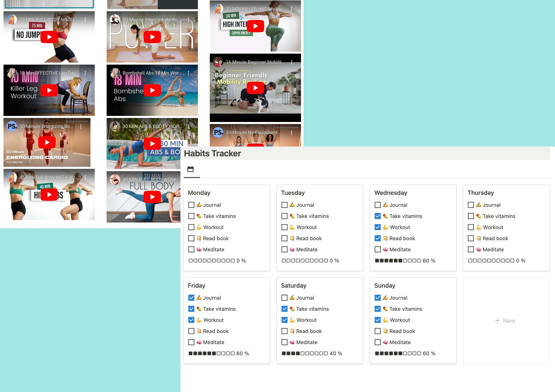555x392 pixels.
Task: Uncheck "Take vitamins" under Wednesday
Action: (x=378, y=216)
